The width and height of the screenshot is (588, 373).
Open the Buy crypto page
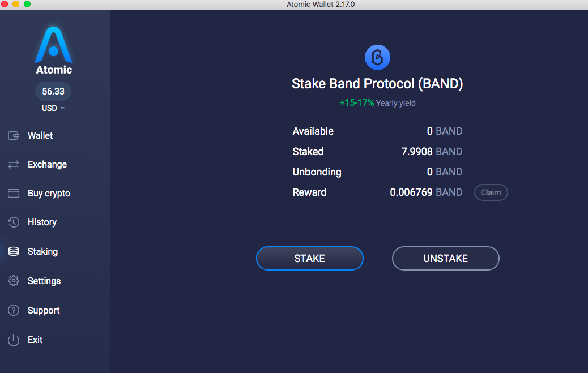[x=49, y=193]
